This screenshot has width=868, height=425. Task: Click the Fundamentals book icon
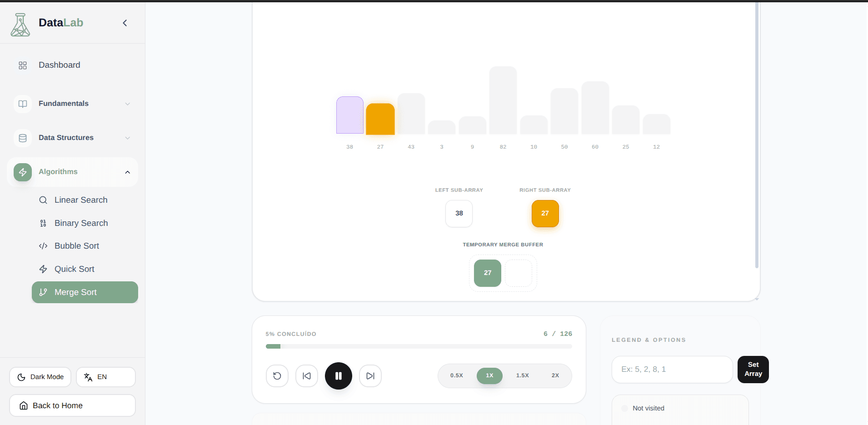tap(22, 104)
